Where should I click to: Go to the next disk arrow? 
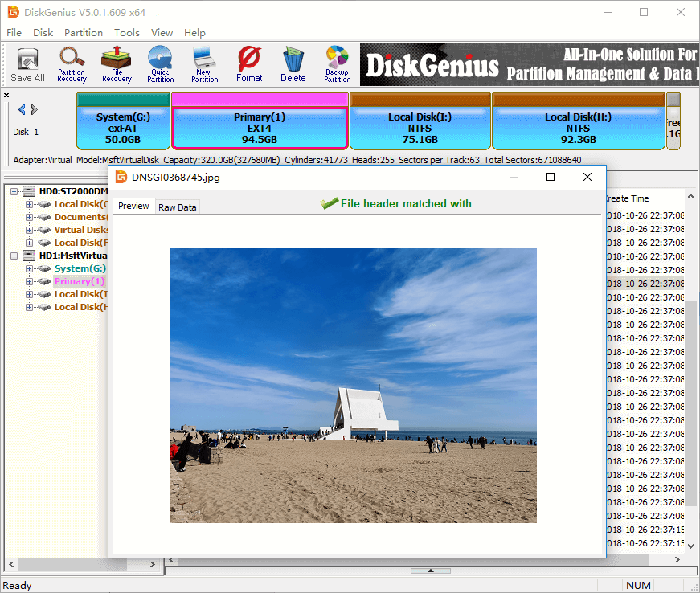click(x=35, y=110)
